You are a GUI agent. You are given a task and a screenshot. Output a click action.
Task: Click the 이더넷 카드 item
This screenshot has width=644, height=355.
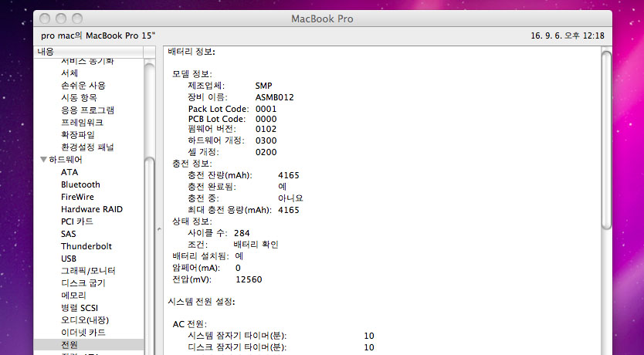(x=83, y=333)
